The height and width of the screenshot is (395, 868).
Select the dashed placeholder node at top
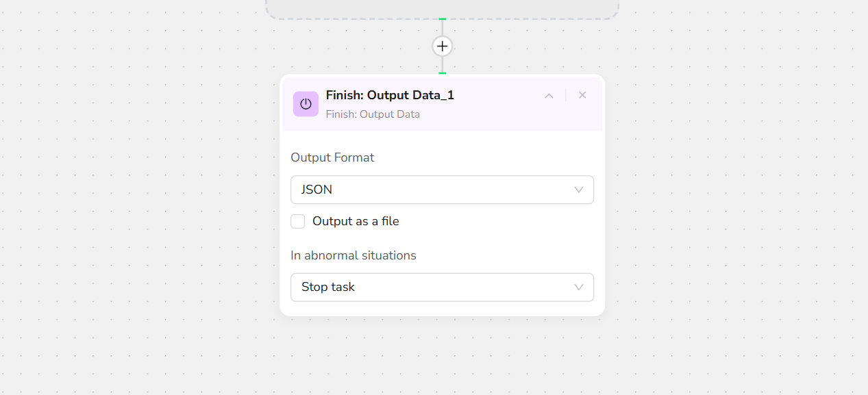tap(442, 8)
